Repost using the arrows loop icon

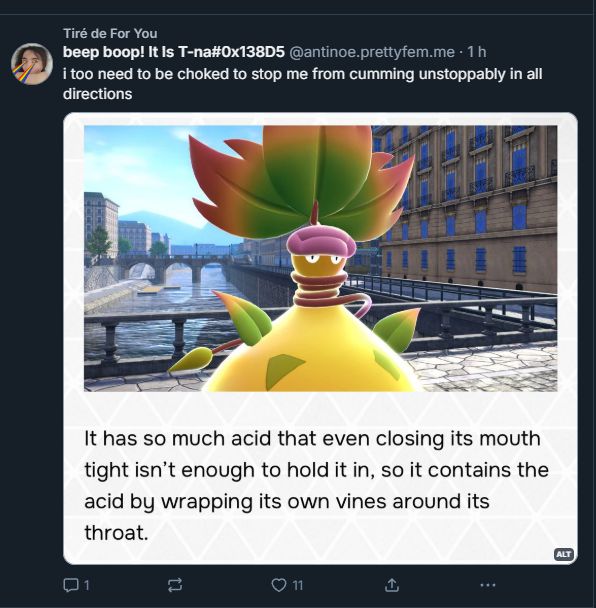coord(175,585)
